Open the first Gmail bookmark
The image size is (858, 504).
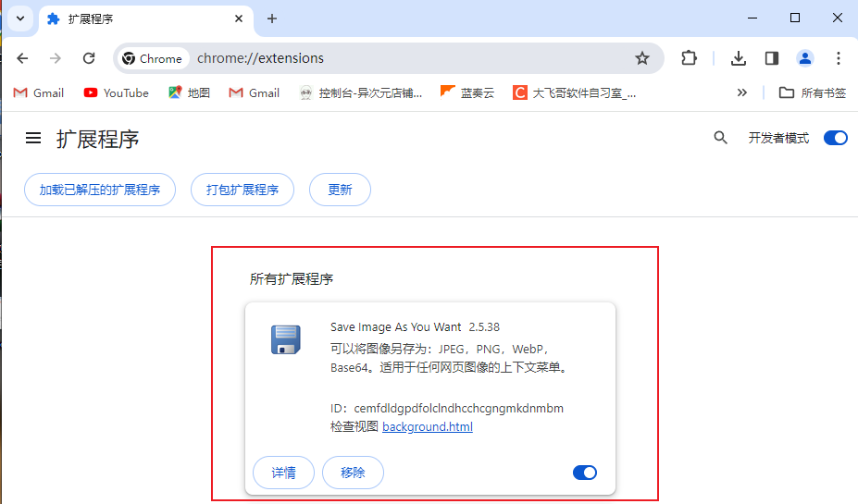tap(38, 92)
